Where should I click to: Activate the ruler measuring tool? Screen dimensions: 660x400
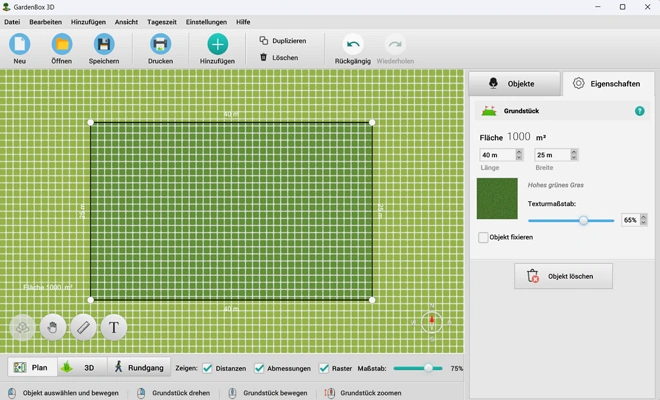pos(83,327)
